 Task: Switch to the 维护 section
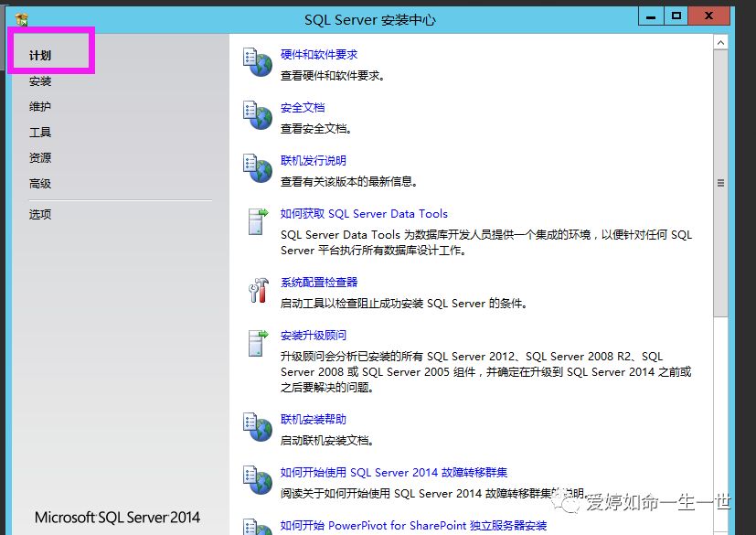[40, 107]
